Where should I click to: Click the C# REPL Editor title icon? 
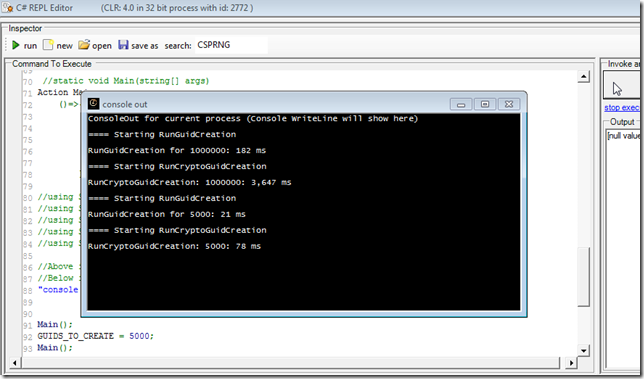tap(8, 7)
